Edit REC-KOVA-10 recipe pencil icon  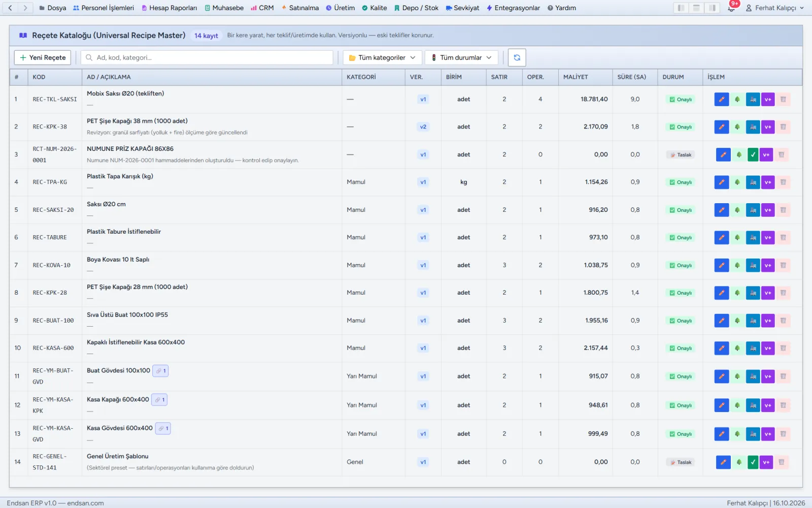click(x=721, y=265)
